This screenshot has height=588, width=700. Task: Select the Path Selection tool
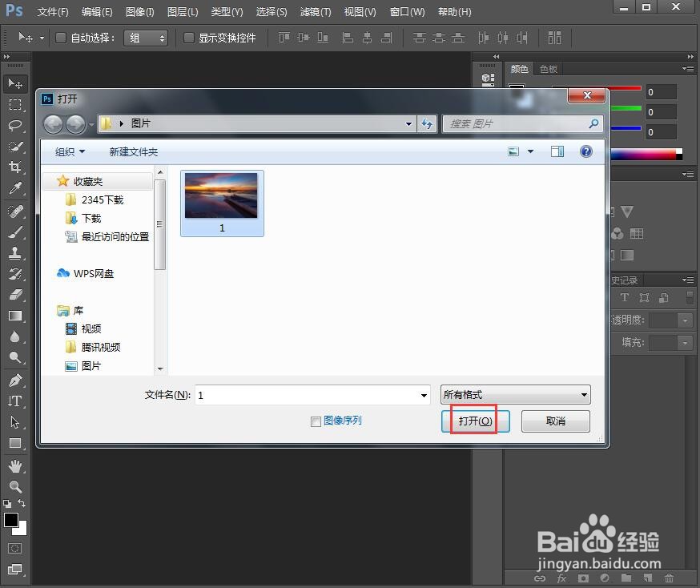click(x=15, y=422)
